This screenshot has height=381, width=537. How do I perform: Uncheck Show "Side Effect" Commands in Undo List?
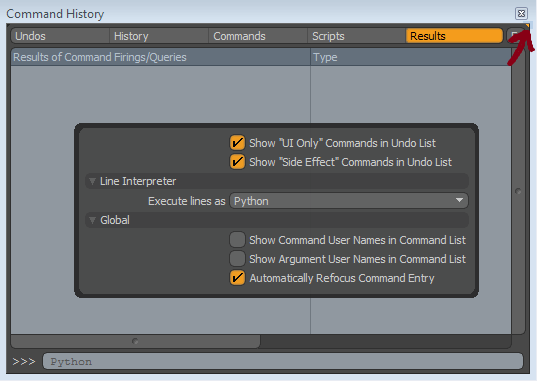237,162
